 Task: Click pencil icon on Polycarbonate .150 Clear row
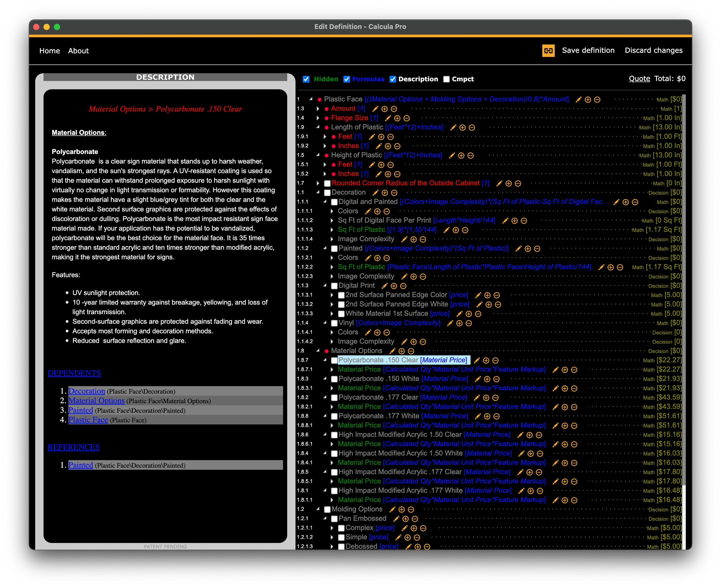click(477, 360)
